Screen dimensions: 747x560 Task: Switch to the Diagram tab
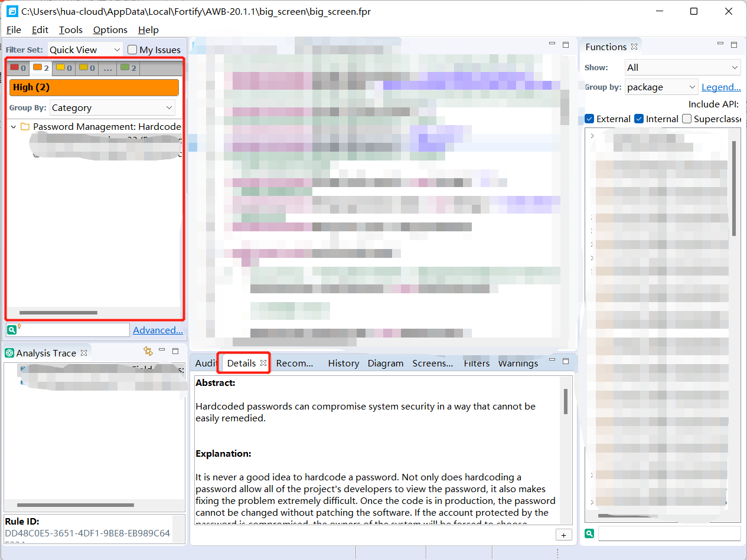click(386, 363)
